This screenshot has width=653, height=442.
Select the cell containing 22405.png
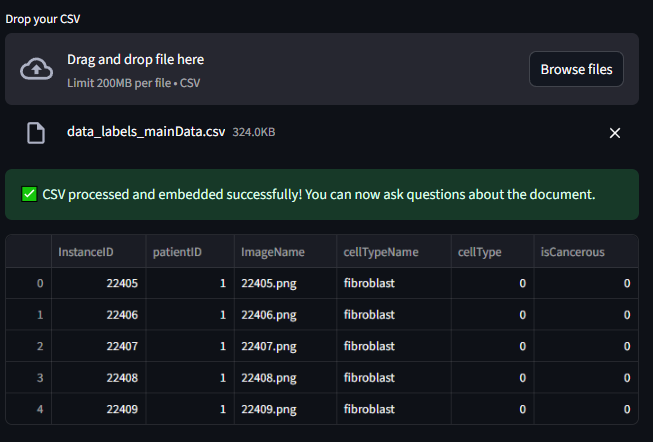point(283,284)
